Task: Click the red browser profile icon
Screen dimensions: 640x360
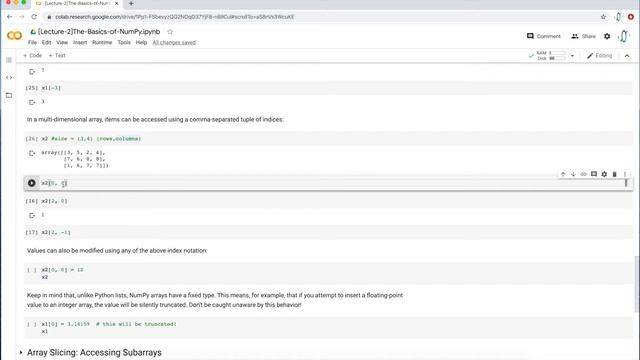Action: click(631, 17)
